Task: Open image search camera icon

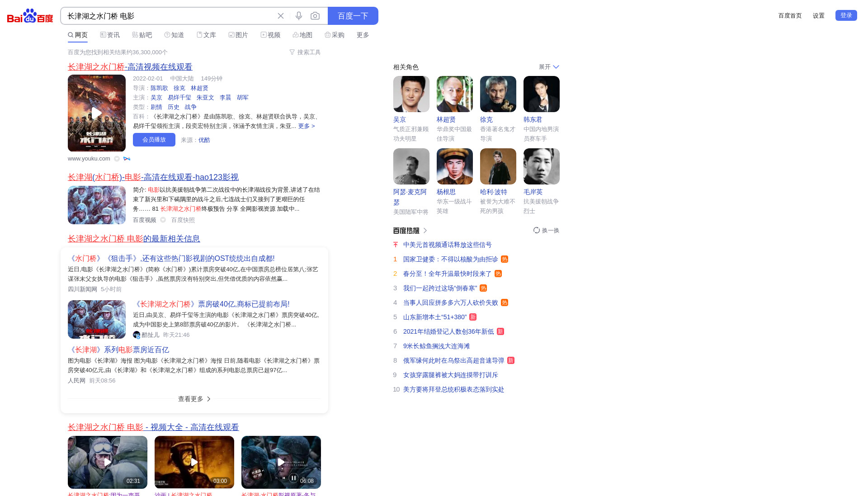Action: [x=315, y=16]
